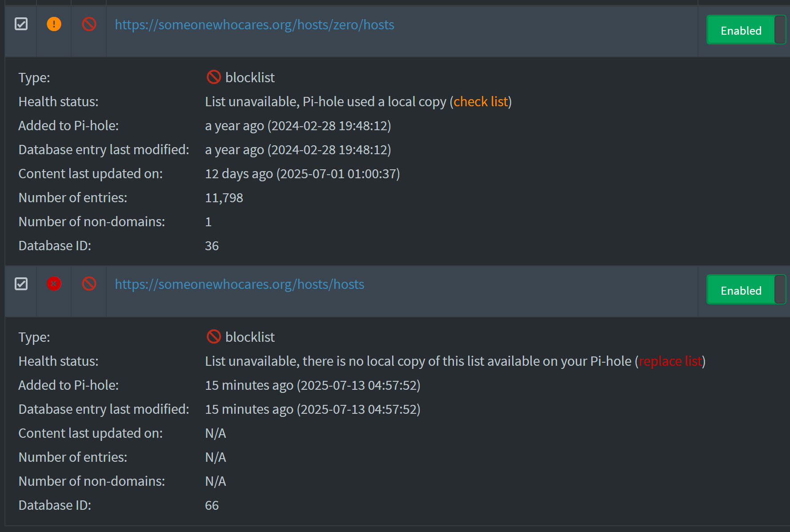The height and width of the screenshot is (532, 790).
Task: Click the red error status icon for hosts/hosts
Action: (x=54, y=284)
